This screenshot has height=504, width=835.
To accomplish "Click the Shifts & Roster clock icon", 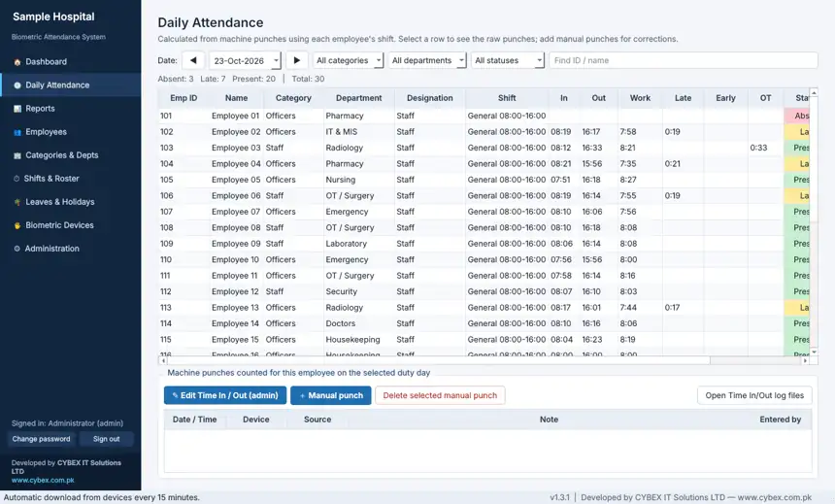I will coord(17,179).
